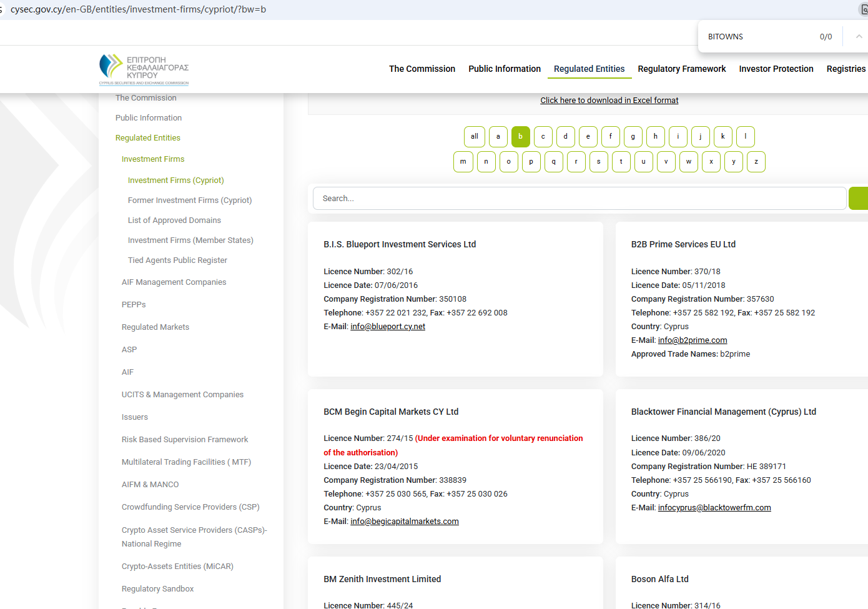868x609 pixels.
Task: Open the Regulatory Framework menu
Action: coord(681,69)
